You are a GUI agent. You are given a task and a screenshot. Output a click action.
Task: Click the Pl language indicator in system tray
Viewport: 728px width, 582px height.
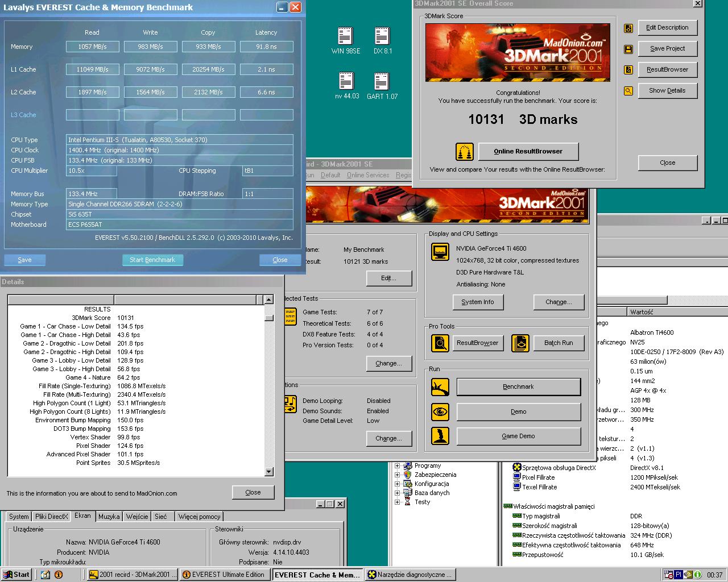(x=679, y=575)
